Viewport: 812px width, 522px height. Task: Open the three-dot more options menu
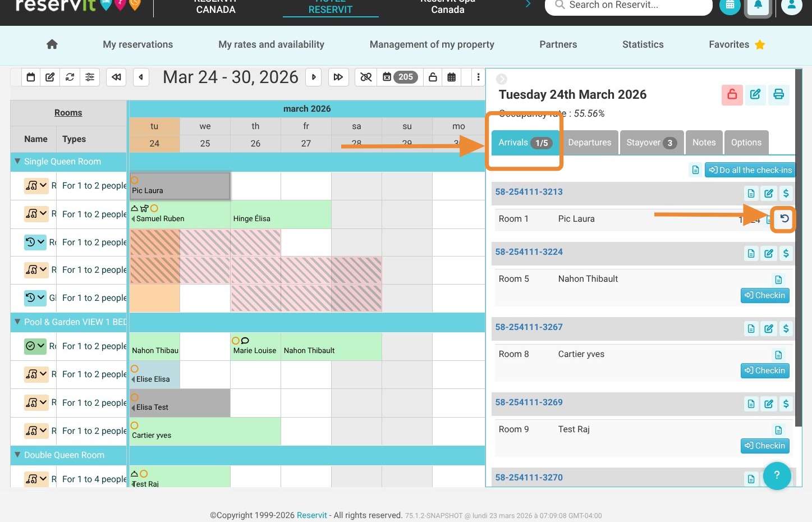pyautogui.click(x=478, y=77)
